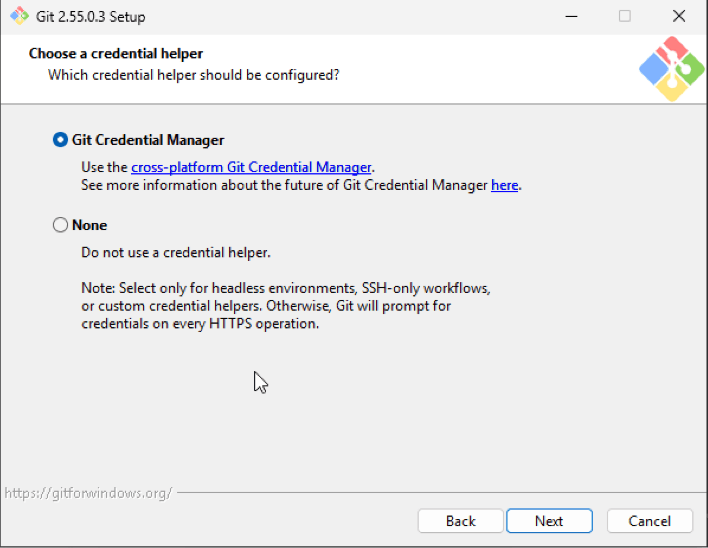
Task: Choose the None radio button
Action: (61, 225)
